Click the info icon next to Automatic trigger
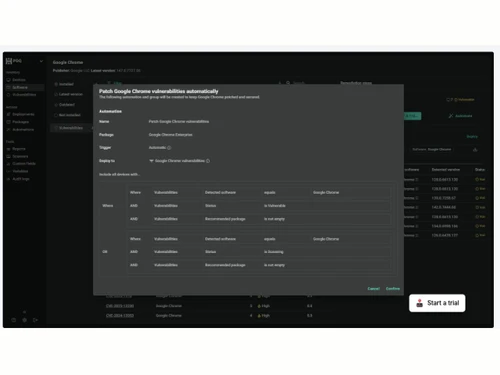This screenshot has height=375, width=500. pos(169,148)
